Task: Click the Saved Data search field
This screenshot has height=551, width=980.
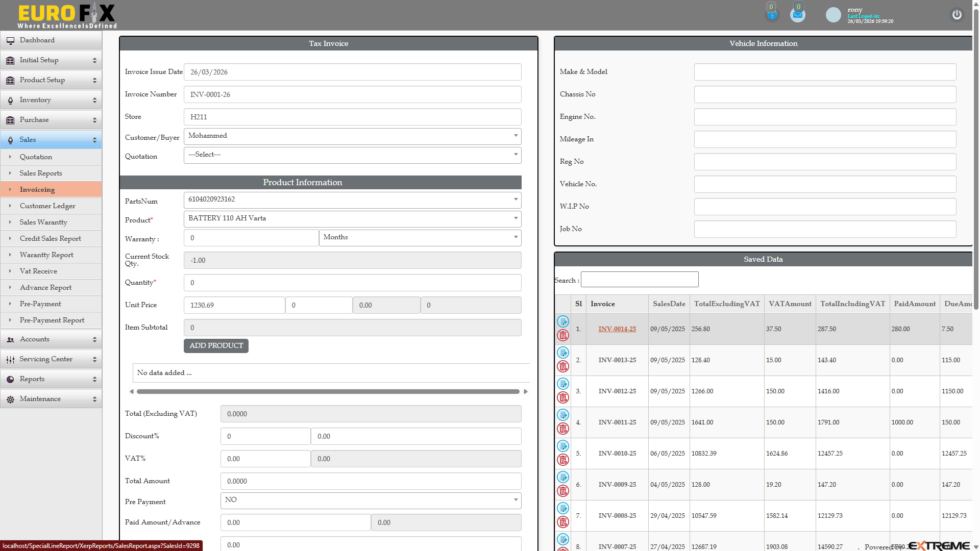Action: click(x=640, y=279)
